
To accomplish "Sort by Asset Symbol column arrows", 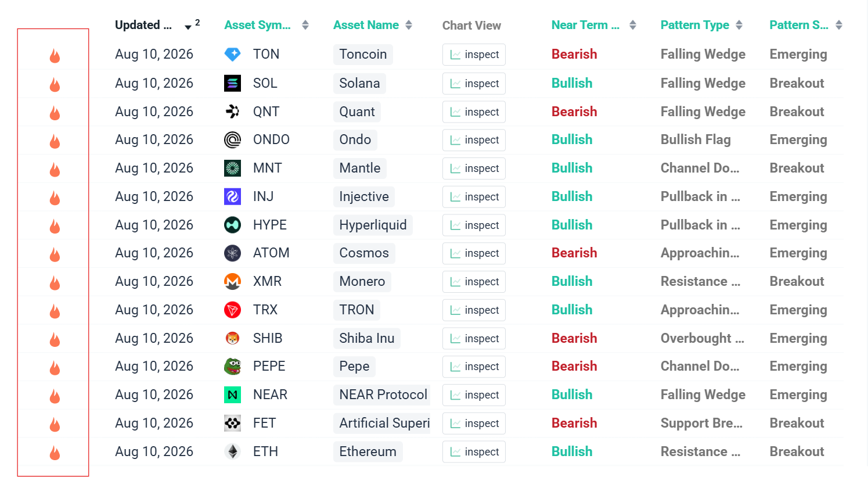I will [x=305, y=25].
